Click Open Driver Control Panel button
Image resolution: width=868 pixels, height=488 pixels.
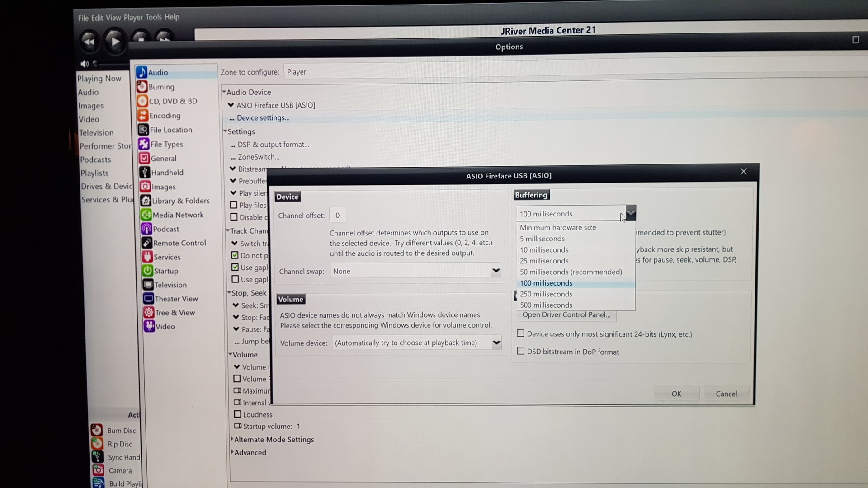point(566,315)
